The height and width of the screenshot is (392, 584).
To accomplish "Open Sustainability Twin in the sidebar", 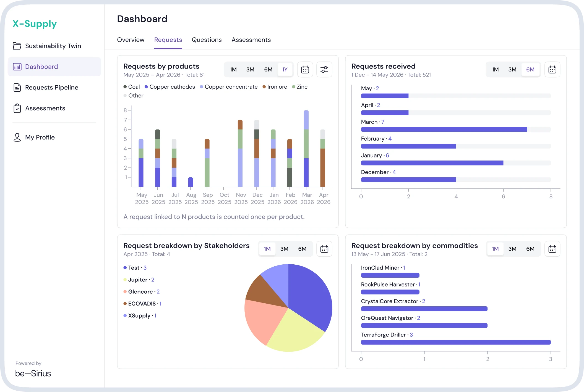I will (54, 46).
